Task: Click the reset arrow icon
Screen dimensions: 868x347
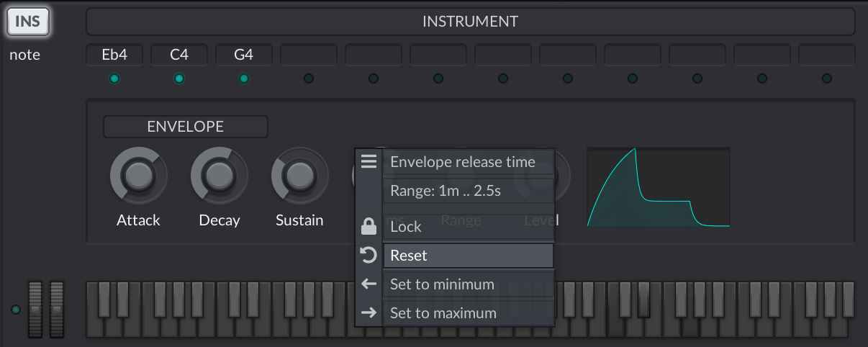Action: [x=369, y=256]
